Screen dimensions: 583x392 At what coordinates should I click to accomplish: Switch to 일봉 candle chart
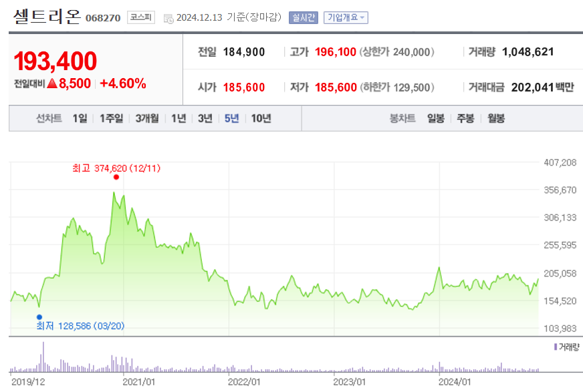pyautogui.click(x=436, y=118)
